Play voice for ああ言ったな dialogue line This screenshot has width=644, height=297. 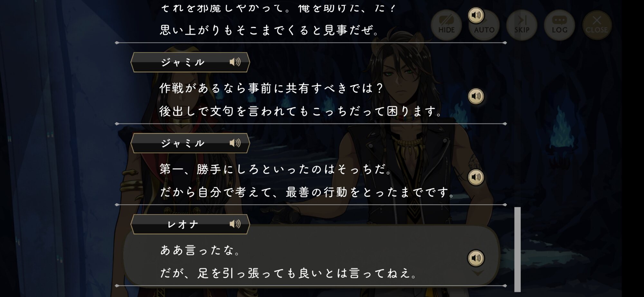coord(476,258)
